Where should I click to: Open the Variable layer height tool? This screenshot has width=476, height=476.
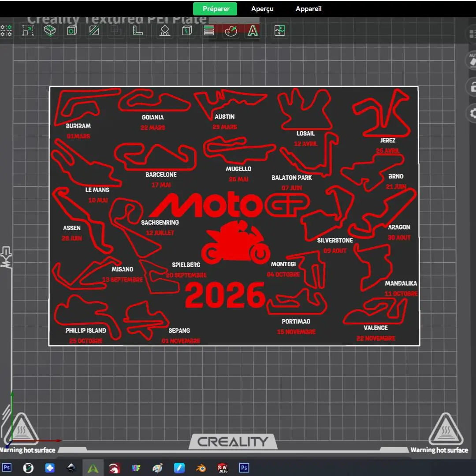pyautogui.click(x=209, y=31)
